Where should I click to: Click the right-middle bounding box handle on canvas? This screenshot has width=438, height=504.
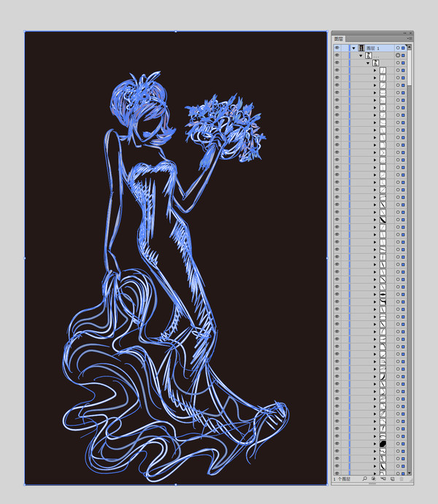327,258
